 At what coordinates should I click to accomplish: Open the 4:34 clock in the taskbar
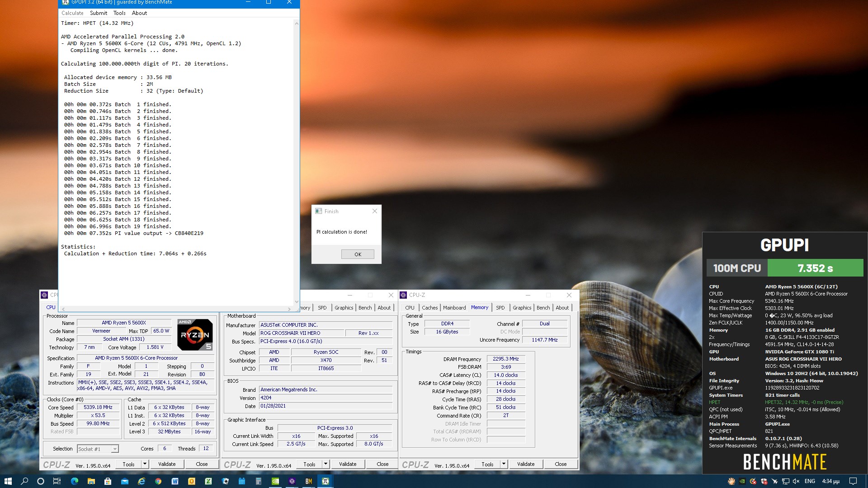pyautogui.click(x=830, y=481)
